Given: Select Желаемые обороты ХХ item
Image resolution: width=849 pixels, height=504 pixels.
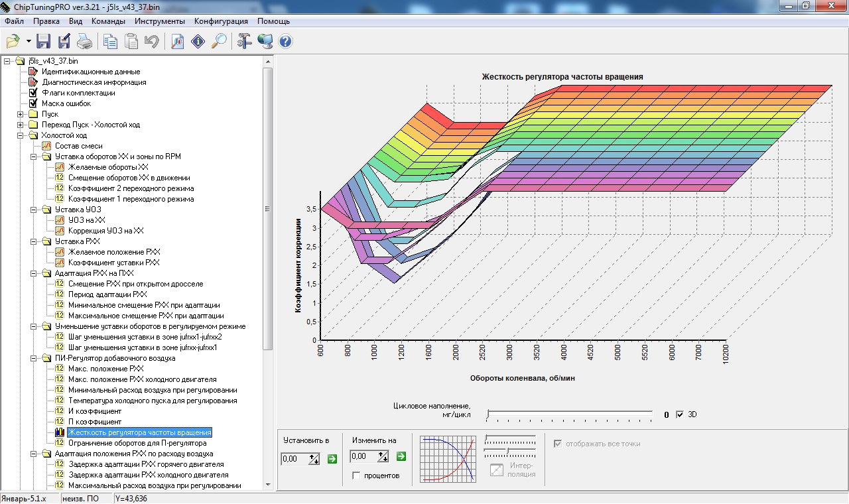Looking at the screenshot, I should point(108,167).
